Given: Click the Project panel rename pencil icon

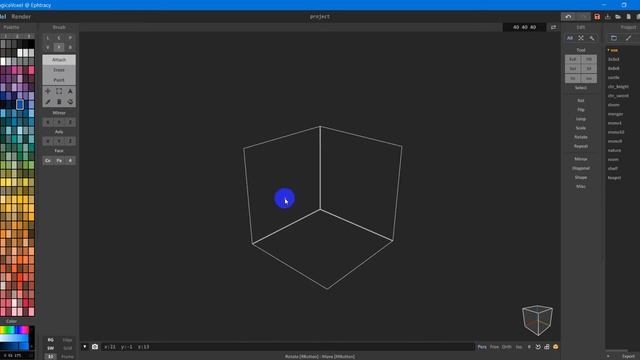Looking at the screenshot, I should coord(629,38).
